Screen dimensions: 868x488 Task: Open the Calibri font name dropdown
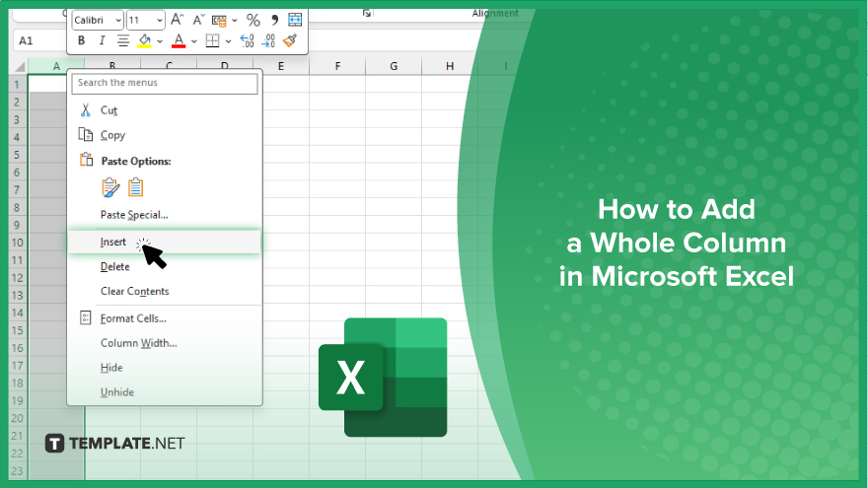pyautogui.click(x=118, y=21)
